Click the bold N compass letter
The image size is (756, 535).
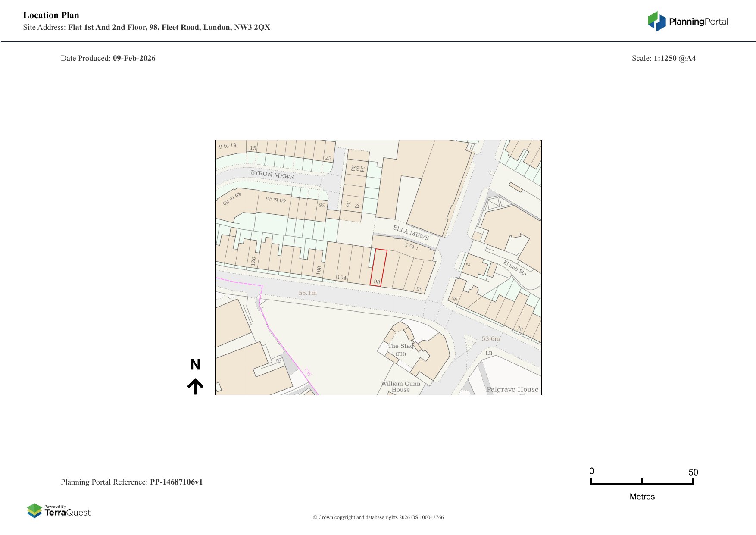click(195, 365)
